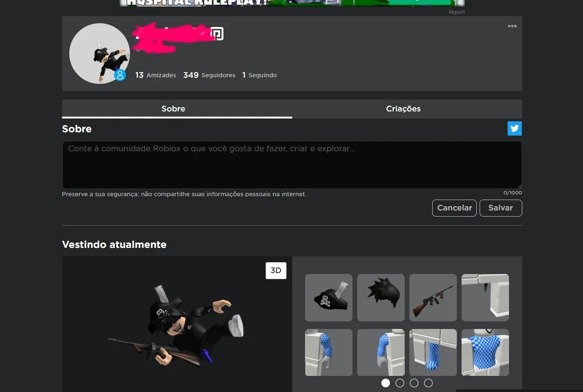Click the Twitter icon beside Sobre
This screenshot has width=583, height=392.
tap(515, 128)
